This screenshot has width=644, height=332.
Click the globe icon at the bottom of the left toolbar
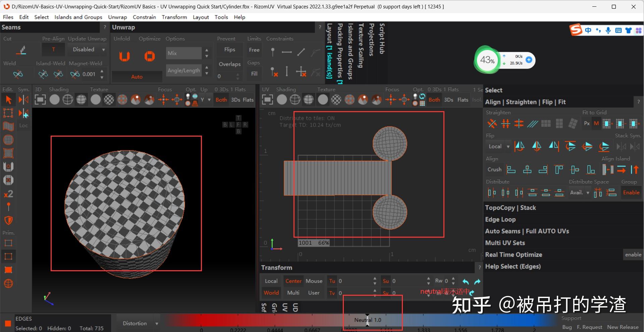(8, 284)
